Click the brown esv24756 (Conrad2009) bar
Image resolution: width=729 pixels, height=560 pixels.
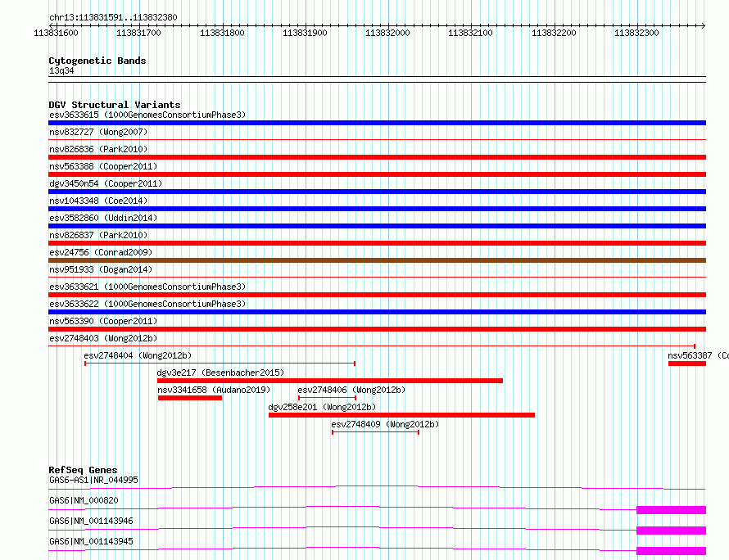click(377, 260)
